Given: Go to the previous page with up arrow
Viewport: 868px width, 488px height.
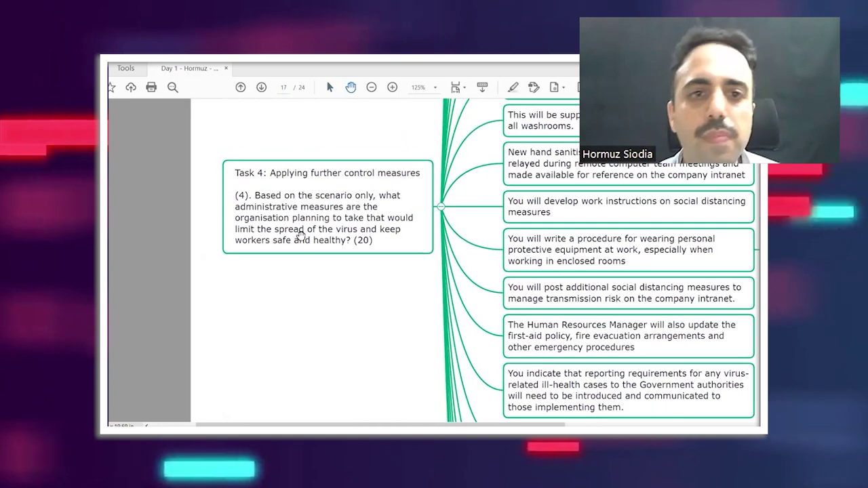Looking at the screenshot, I should 241,87.
